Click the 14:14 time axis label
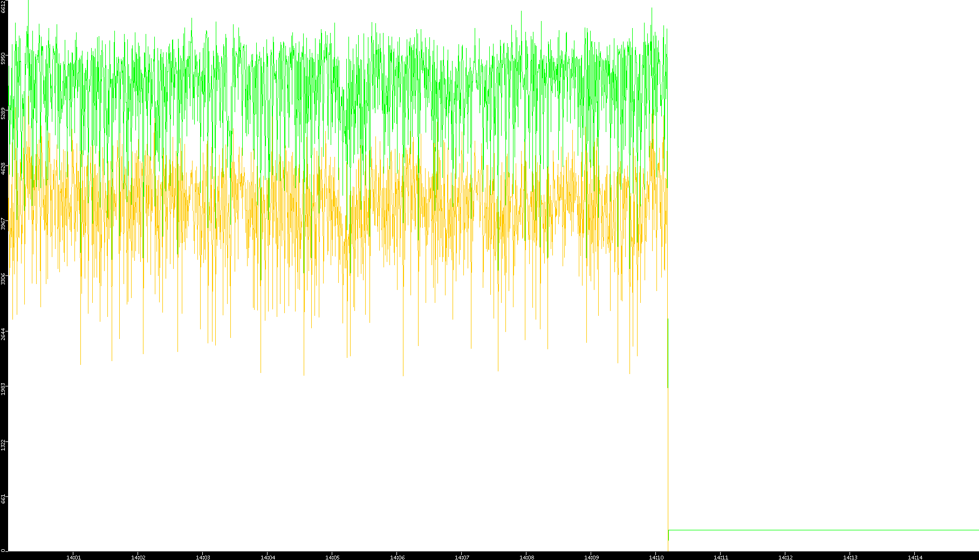This screenshot has width=979, height=560. coord(915,557)
